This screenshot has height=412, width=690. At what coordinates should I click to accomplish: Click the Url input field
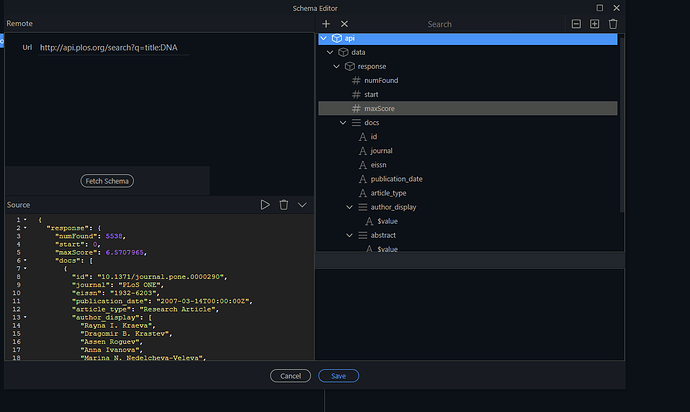(x=114, y=48)
